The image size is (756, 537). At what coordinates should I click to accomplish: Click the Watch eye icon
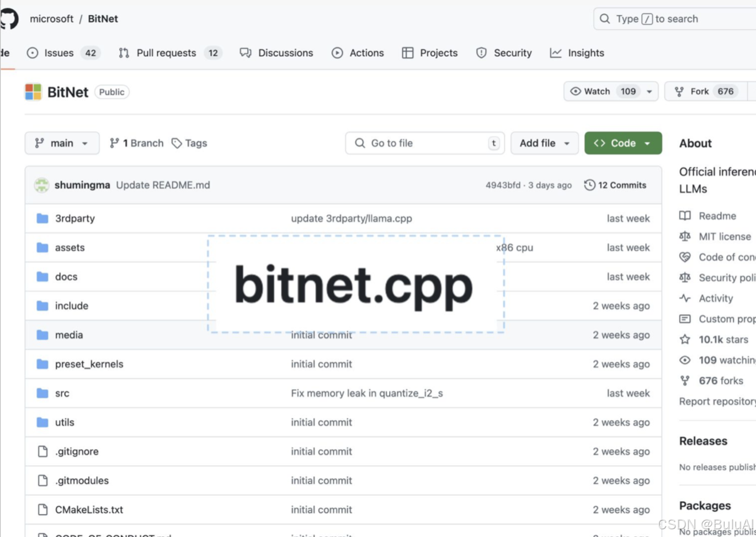(x=575, y=91)
